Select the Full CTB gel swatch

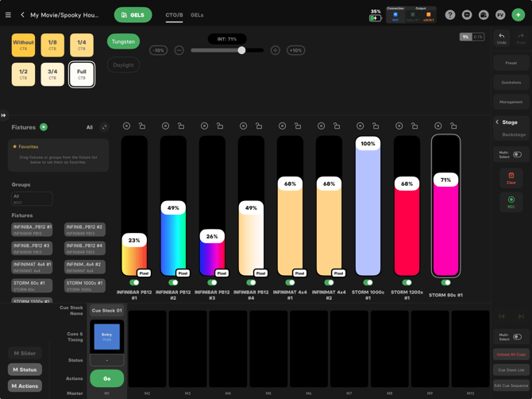[x=82, y=75]
